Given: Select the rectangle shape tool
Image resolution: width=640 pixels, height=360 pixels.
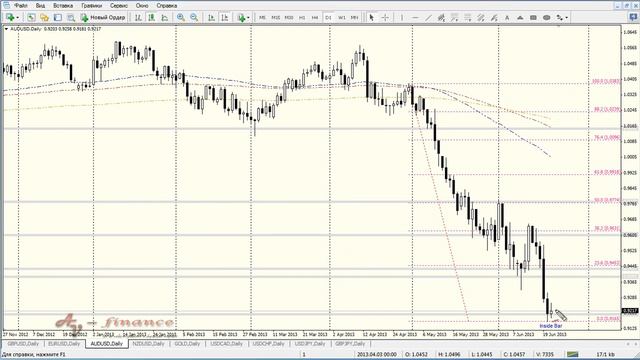Looking at the screenshot, I should 533,18.
